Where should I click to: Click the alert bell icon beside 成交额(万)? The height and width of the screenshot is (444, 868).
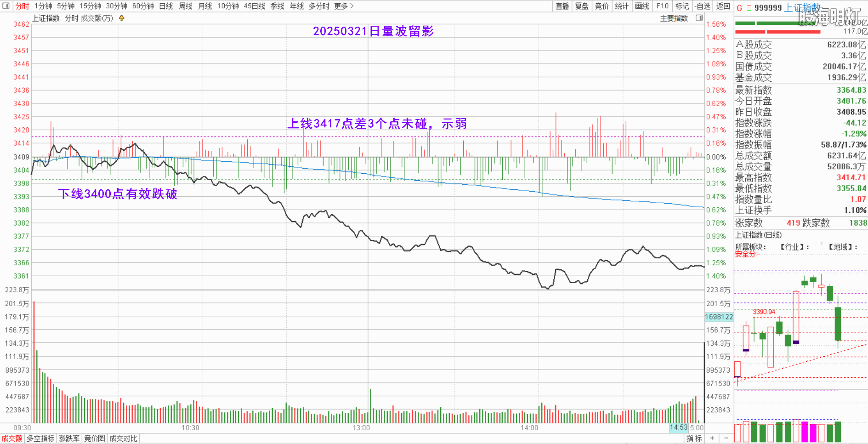(x=122, y=18)
